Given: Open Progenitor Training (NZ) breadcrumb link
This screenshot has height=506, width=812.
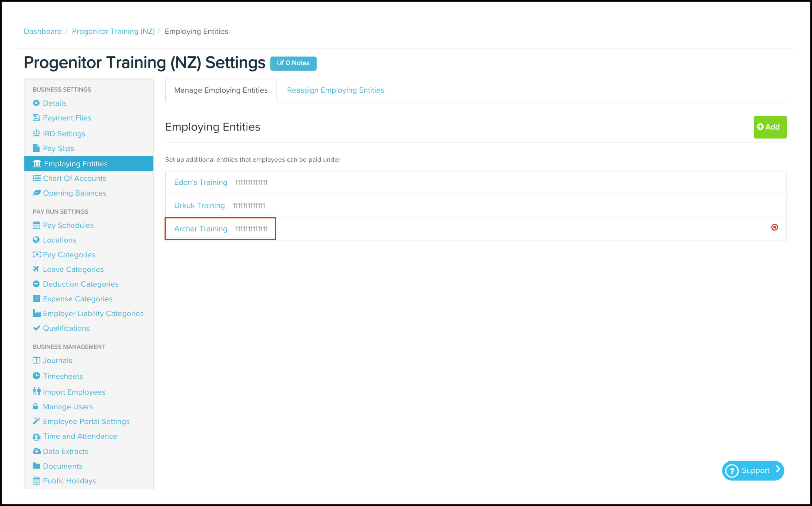Looking at the screenshot, I should point(113,31).
